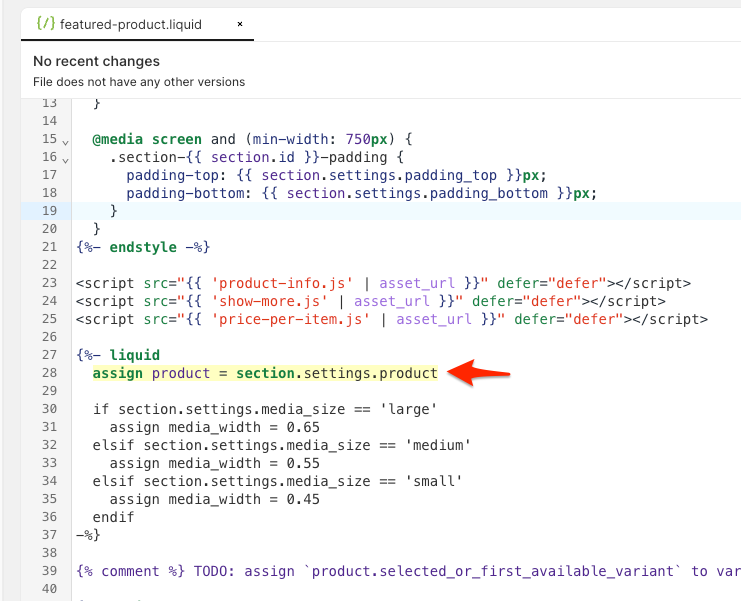Click the media_width 0.65 assignment

pyautogui.click(x=214, y=427)
